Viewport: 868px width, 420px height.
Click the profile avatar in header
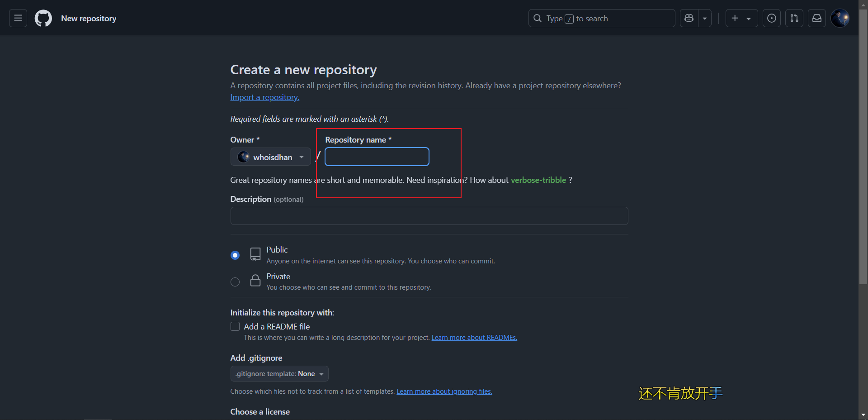[x=840, y=18]
